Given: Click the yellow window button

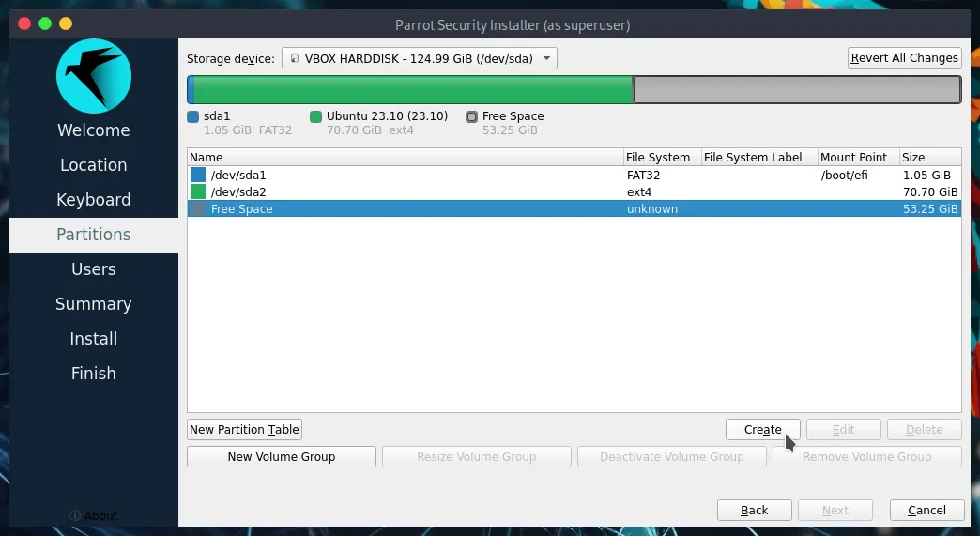Looking at the screenshot, I should [66, 23].
